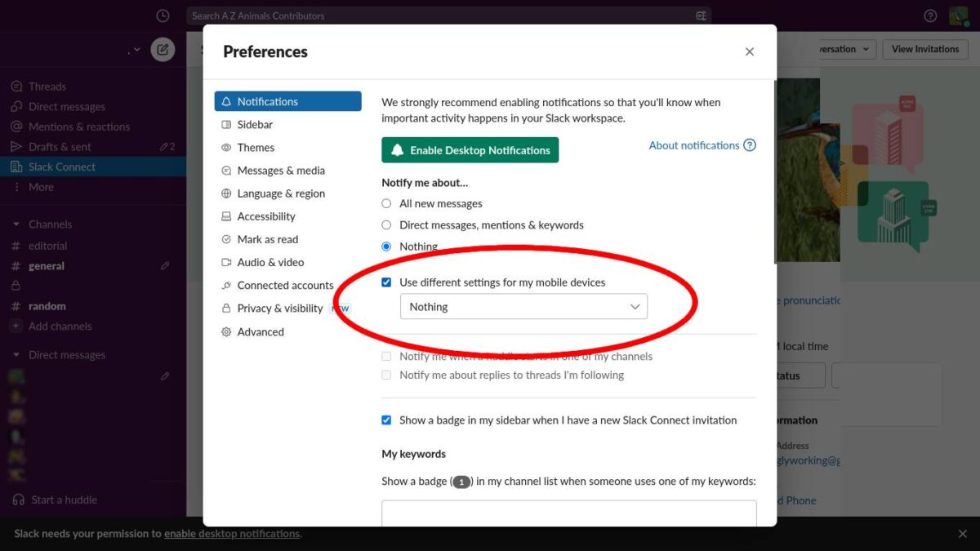Select All new messages radio option
The height and width of the screenshot is (551, 980).
click(386, 203)
